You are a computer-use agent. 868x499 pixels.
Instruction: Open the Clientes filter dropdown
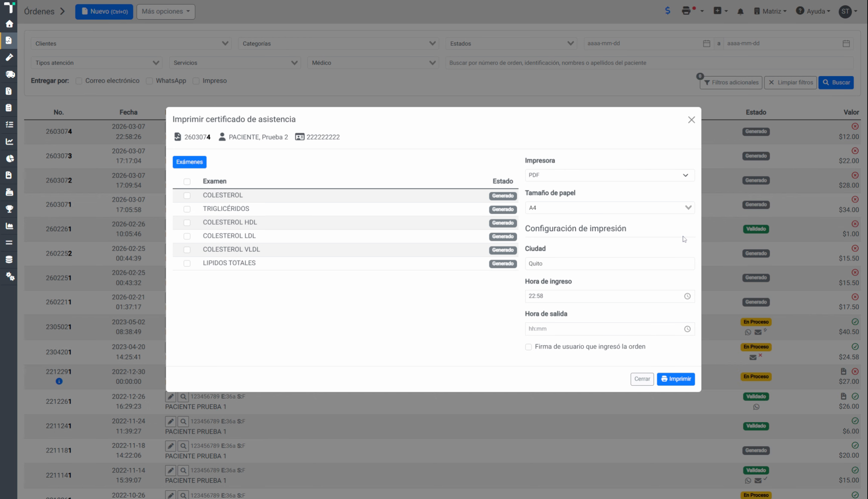(131, 44)
